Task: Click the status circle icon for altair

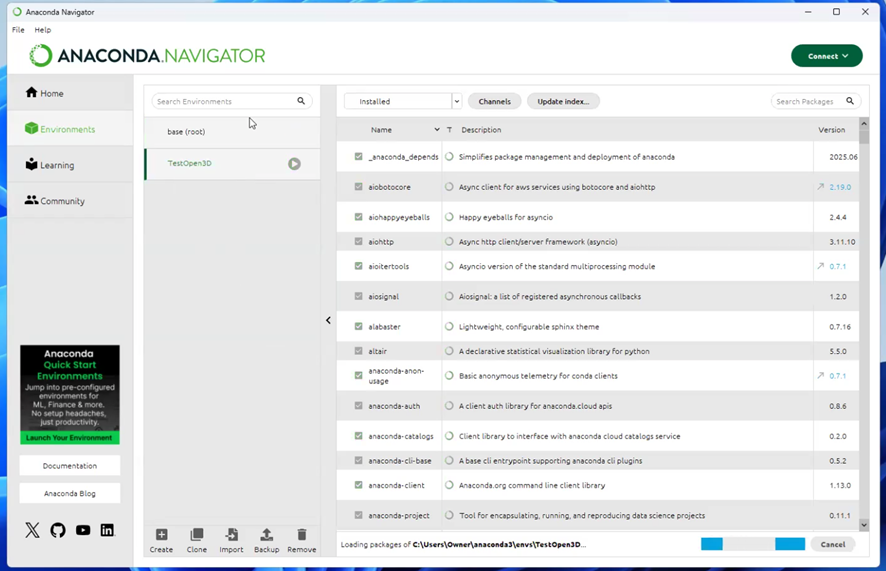Action: [449, 351]
